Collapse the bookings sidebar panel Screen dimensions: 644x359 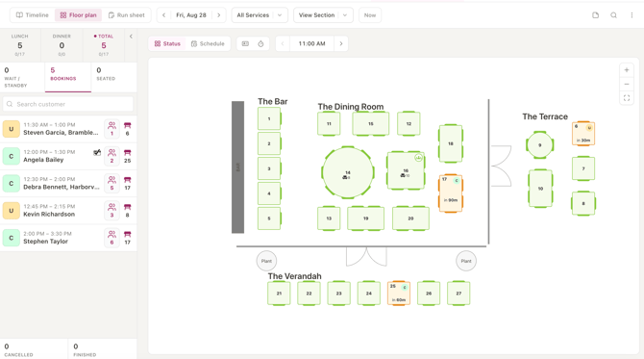click(131, 37)
